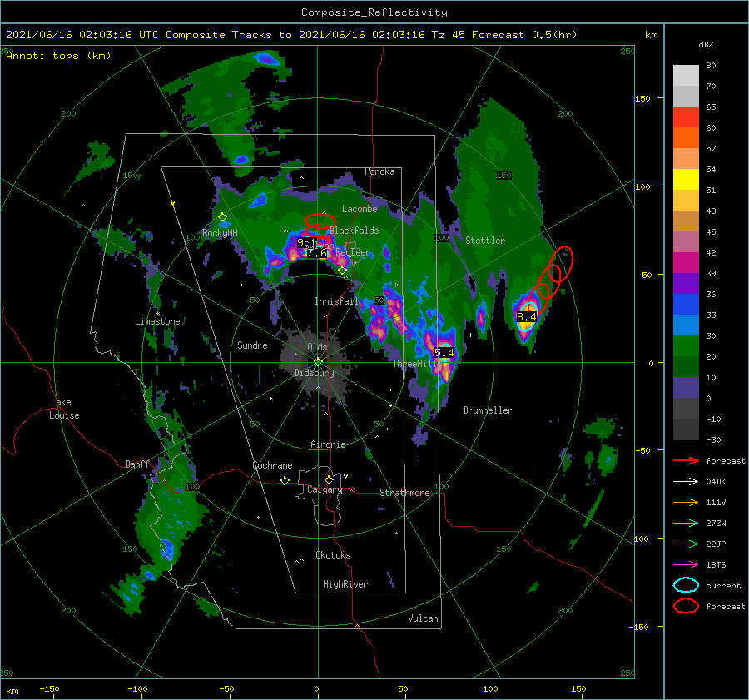Click the yellow v marker beside Calgary diamond
749x700 pixels.
[x=346, y=476]
